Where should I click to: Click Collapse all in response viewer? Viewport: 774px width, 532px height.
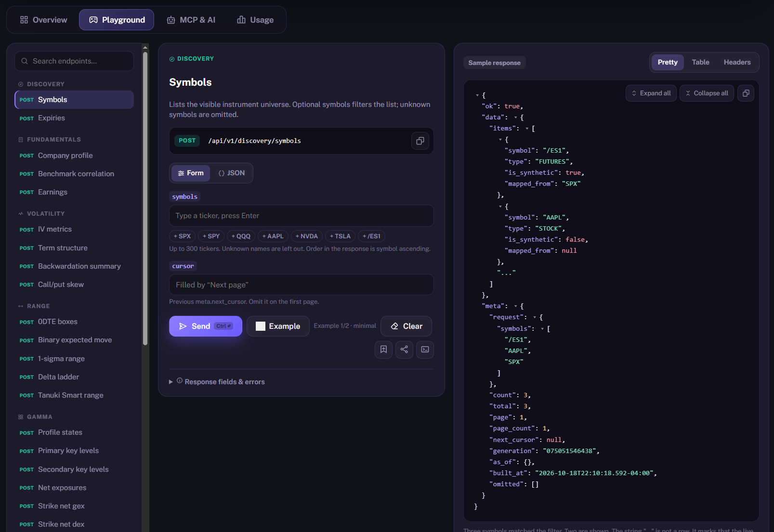click(707, 93)
